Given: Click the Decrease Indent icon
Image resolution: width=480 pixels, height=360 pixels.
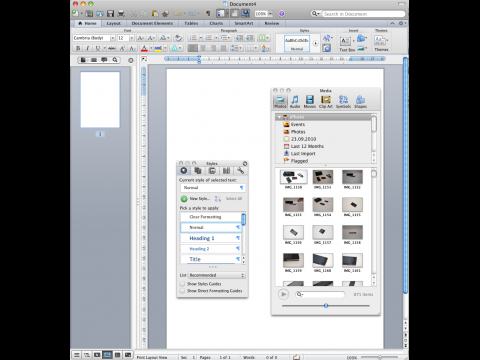Looking at the screenshot, I should point(239,38).
